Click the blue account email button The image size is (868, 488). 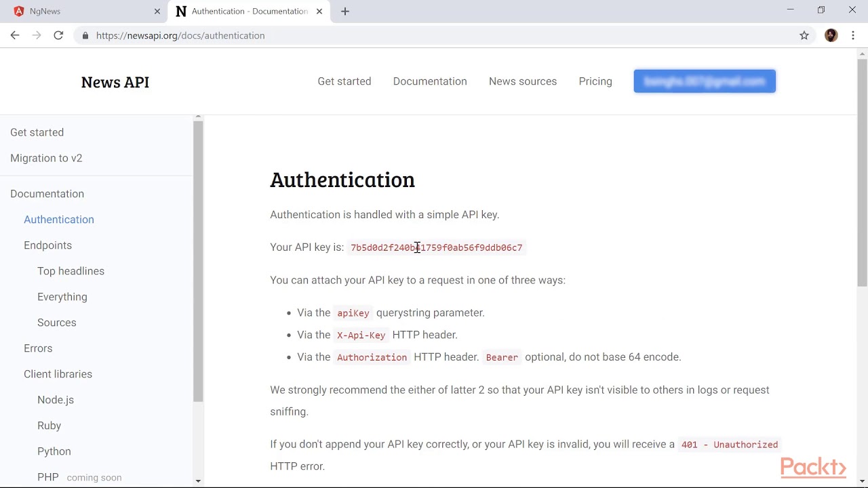point(705,81)
